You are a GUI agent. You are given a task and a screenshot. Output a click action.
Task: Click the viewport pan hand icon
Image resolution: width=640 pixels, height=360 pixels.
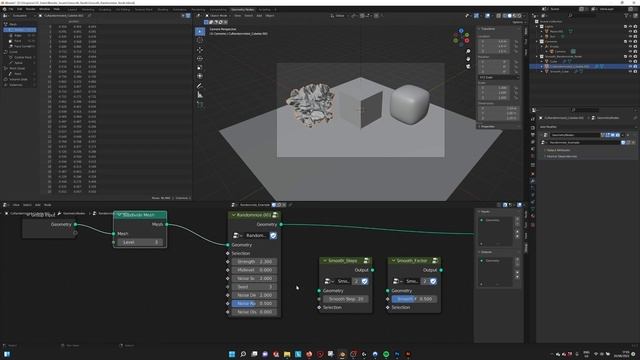pyautogui.click(x=468, y=59)
